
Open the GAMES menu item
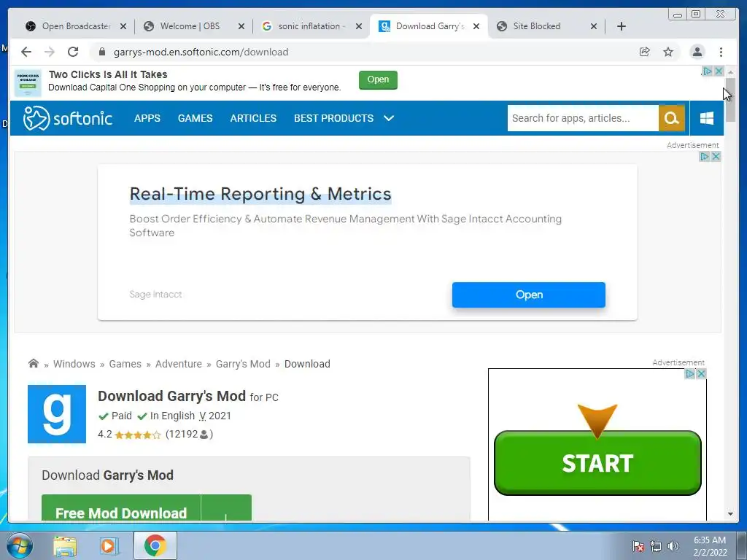[196, 118]
